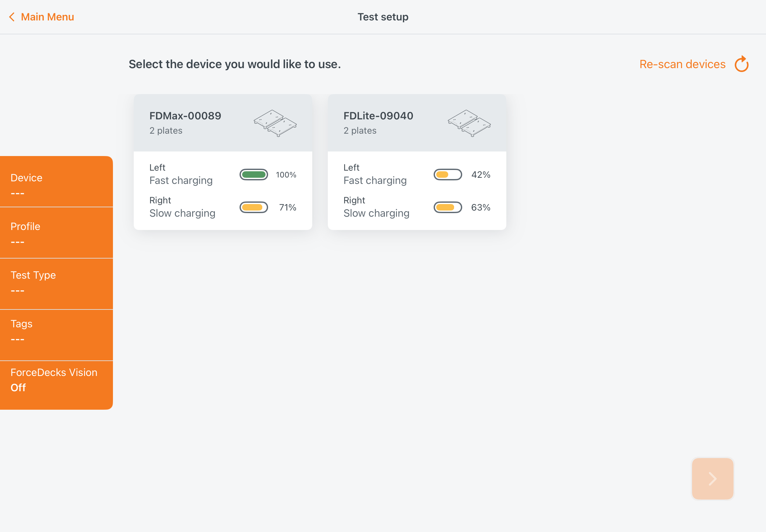
Task: Click the Test setup title
Action: click(383, 17)
